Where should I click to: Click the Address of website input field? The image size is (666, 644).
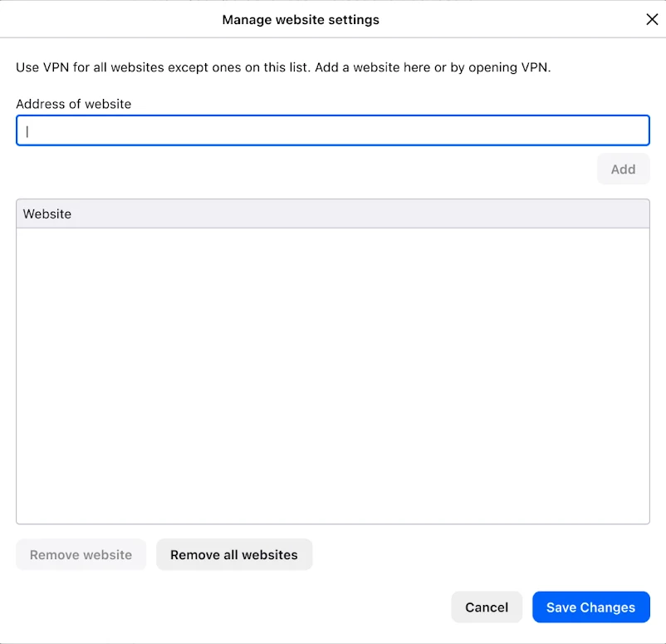[332, 130]
